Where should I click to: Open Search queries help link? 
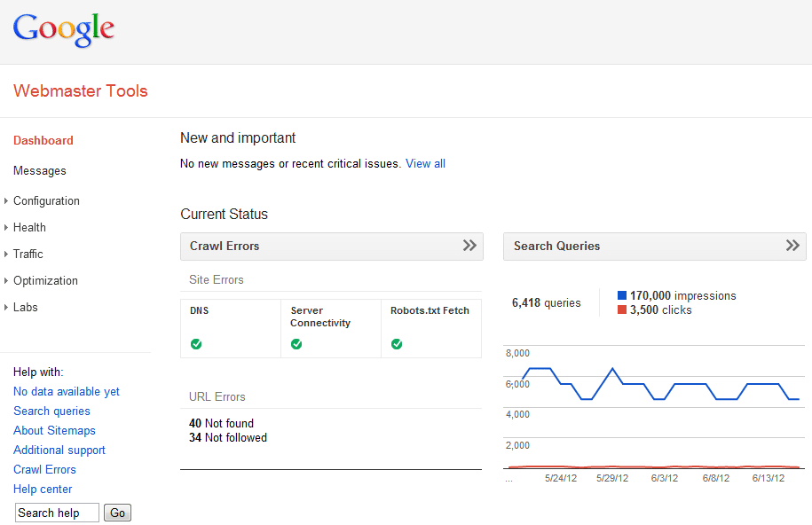(51, 411)
